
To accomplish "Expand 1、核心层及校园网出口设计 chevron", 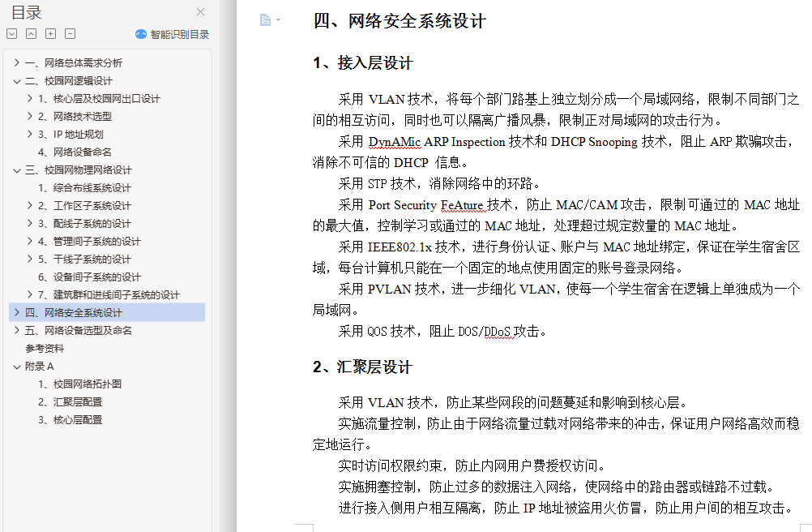I will pos(29,98).
